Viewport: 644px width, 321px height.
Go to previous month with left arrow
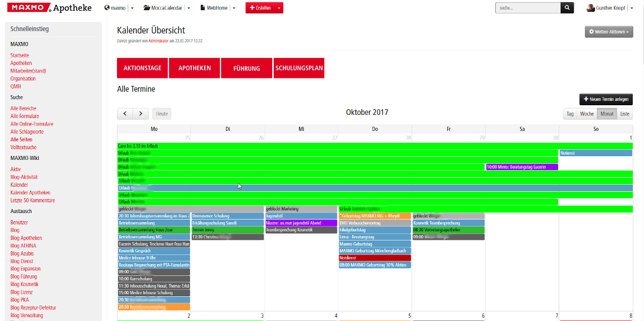click(125, 113)
